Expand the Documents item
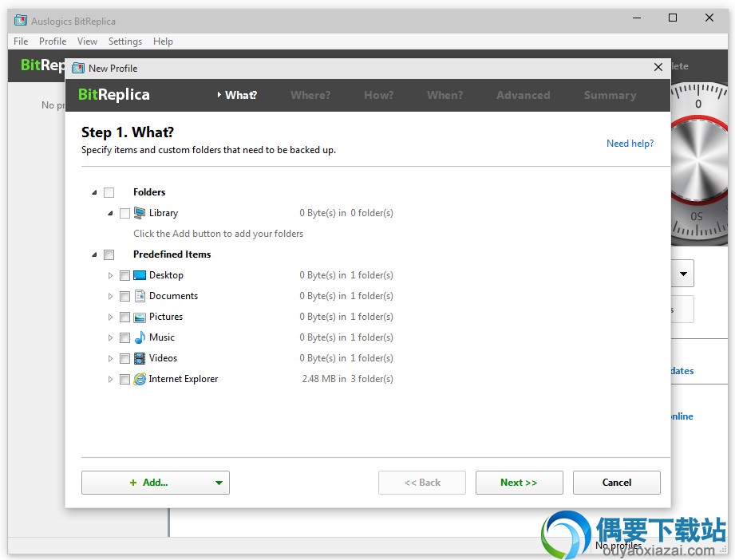This screenshot has width=735, height=560. point(110,296)
